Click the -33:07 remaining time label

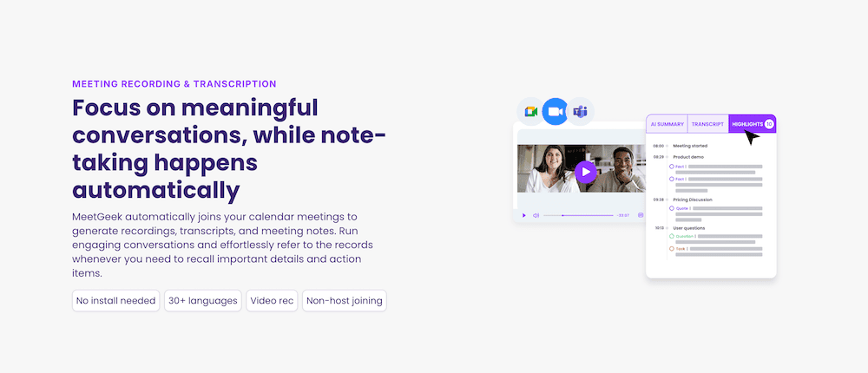pyautogui.click(x=623, y=215)
